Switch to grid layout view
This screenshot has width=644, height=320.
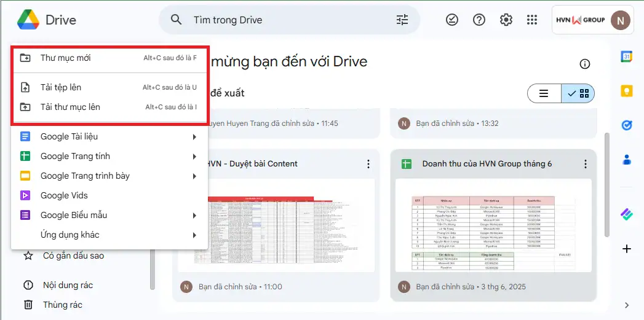click(x=578, y=93)
